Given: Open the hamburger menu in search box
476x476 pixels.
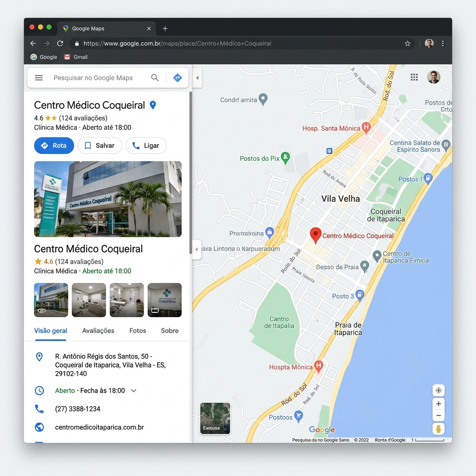Looking at the screenshot, I should [39, 78].
